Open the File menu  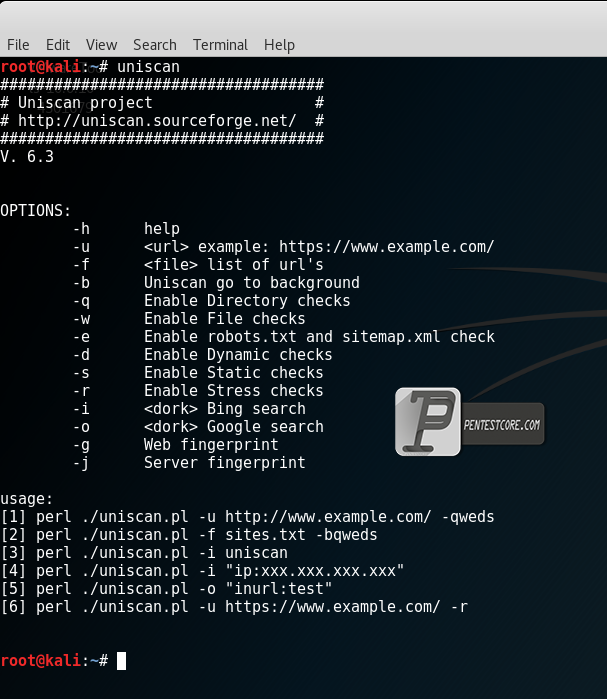18,45
